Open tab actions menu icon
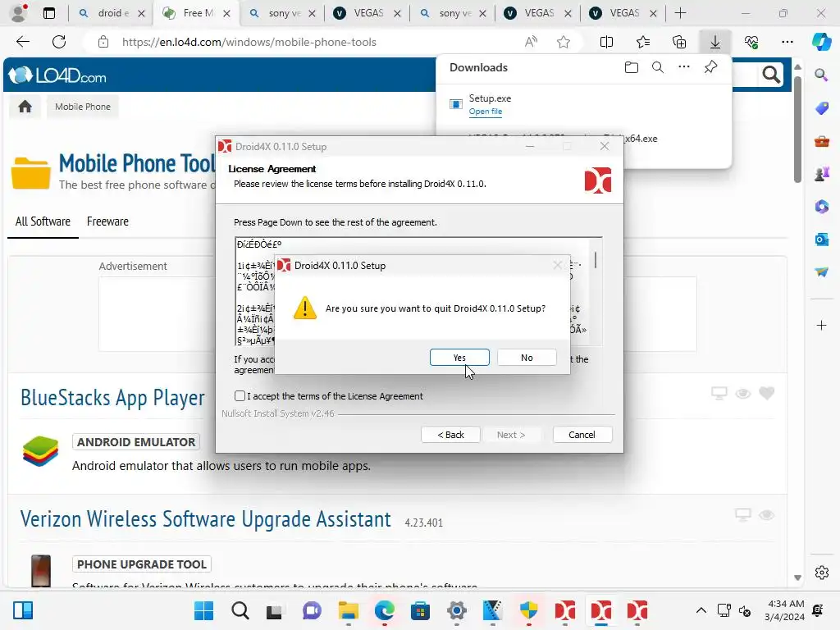This screenshot has width=840, height=630. [48, 13]
